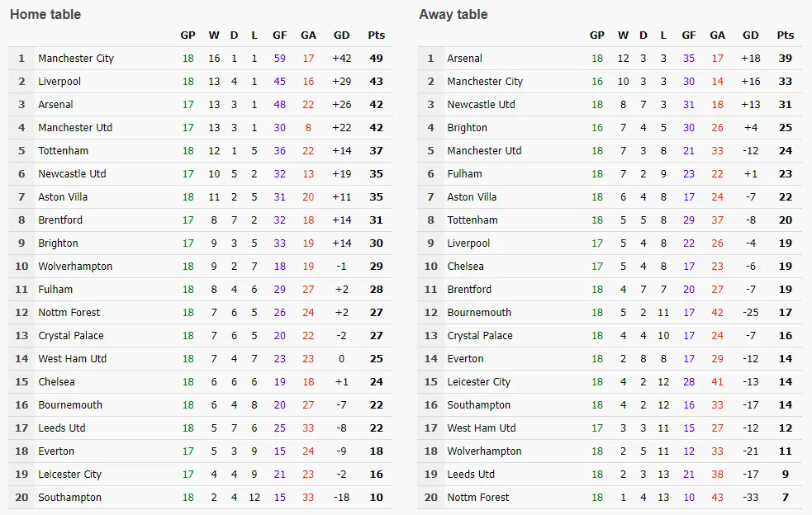Screen dimensions: 812x515
Task: Open Liverpool's link in the Home table
Action: pos(59,82)
